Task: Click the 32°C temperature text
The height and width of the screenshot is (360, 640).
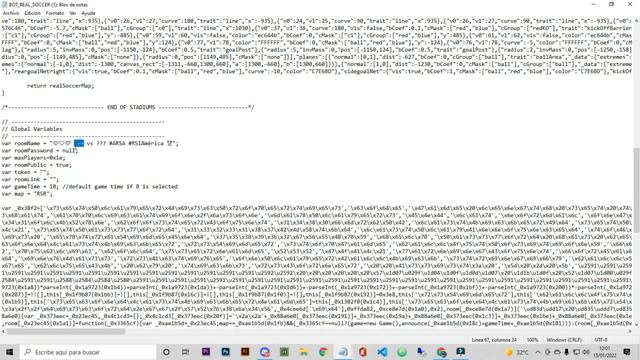Action: (522, 352)
